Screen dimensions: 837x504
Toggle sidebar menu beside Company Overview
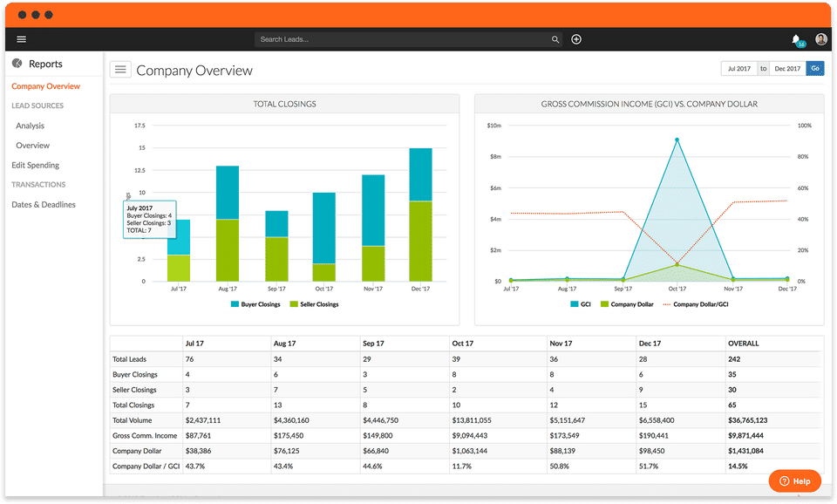pos(120,70)
